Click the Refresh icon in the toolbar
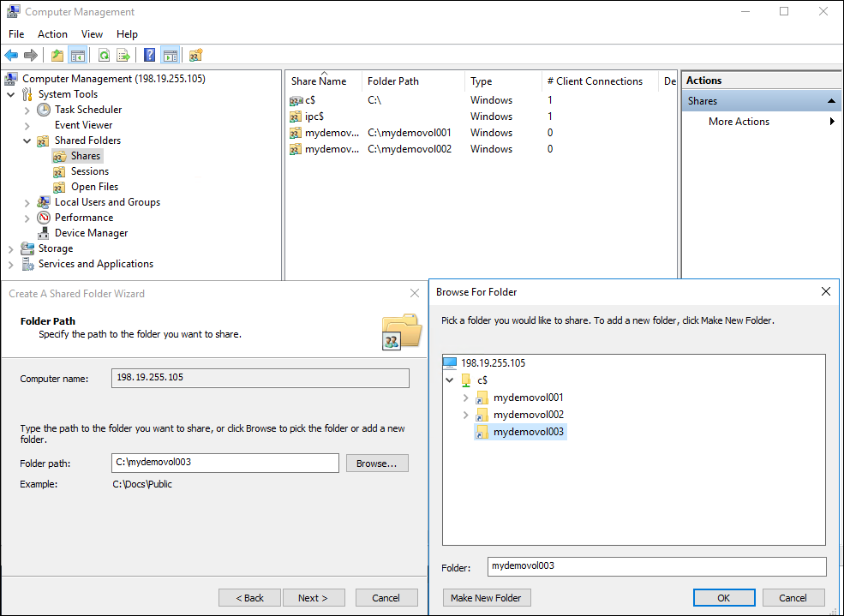844x616 pixels. (x=103, y=55)
